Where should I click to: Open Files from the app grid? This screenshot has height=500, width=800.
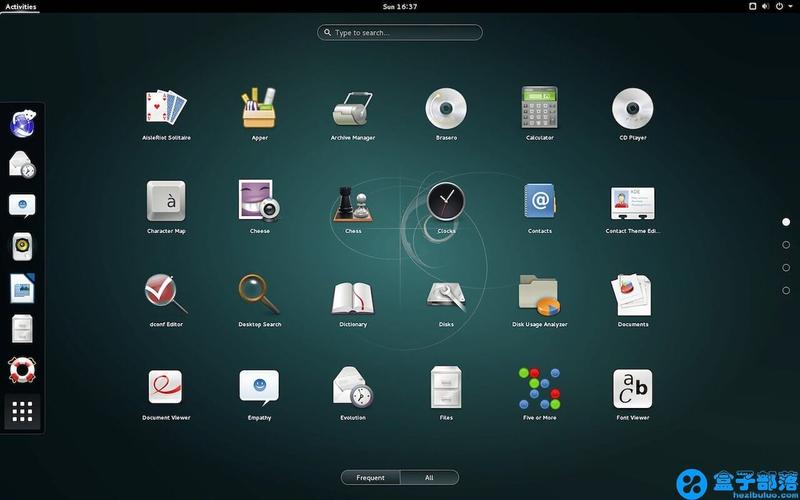(x=446, y=394)
